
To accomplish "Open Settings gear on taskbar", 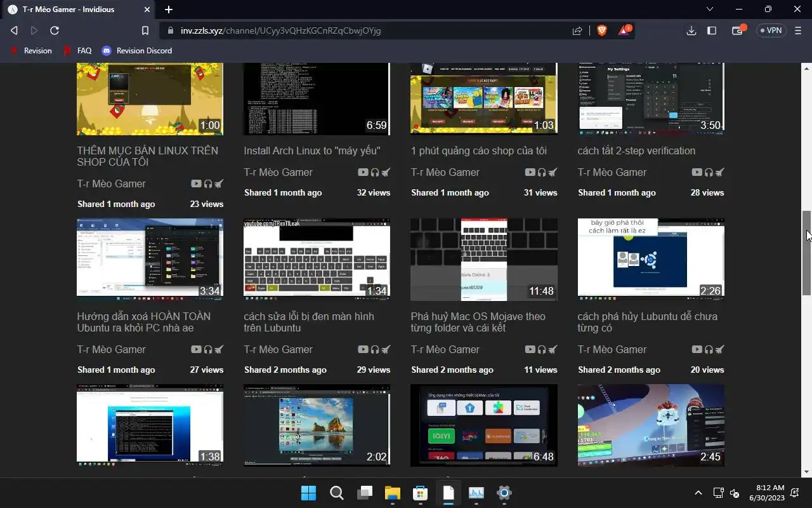I will [504, 493].
